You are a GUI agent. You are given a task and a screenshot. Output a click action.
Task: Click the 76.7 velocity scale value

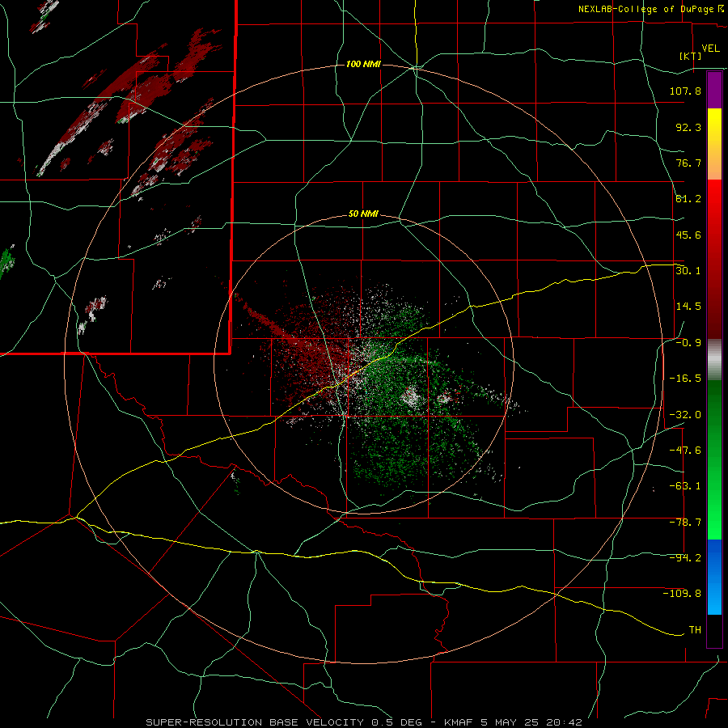tap(688, 163)
